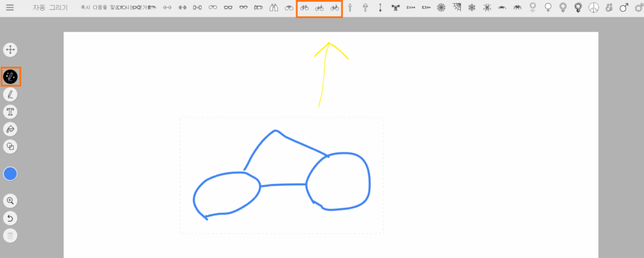Screen dimensions: 644x258
Task: Open the hamburger menu
Action: pos(10,8)
